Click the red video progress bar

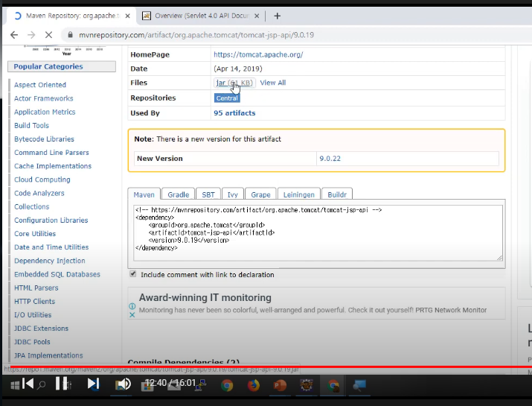point(271,367)
